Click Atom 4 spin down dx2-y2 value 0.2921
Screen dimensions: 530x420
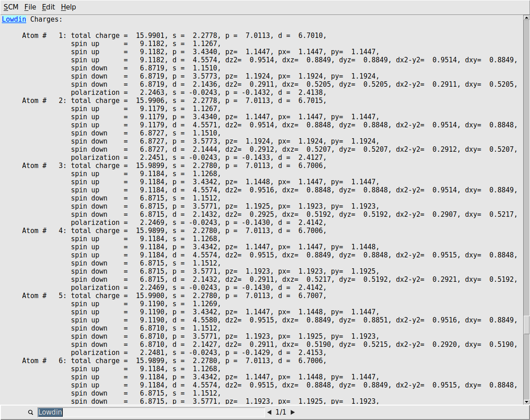pyautogui.click(x=445, y=280)
